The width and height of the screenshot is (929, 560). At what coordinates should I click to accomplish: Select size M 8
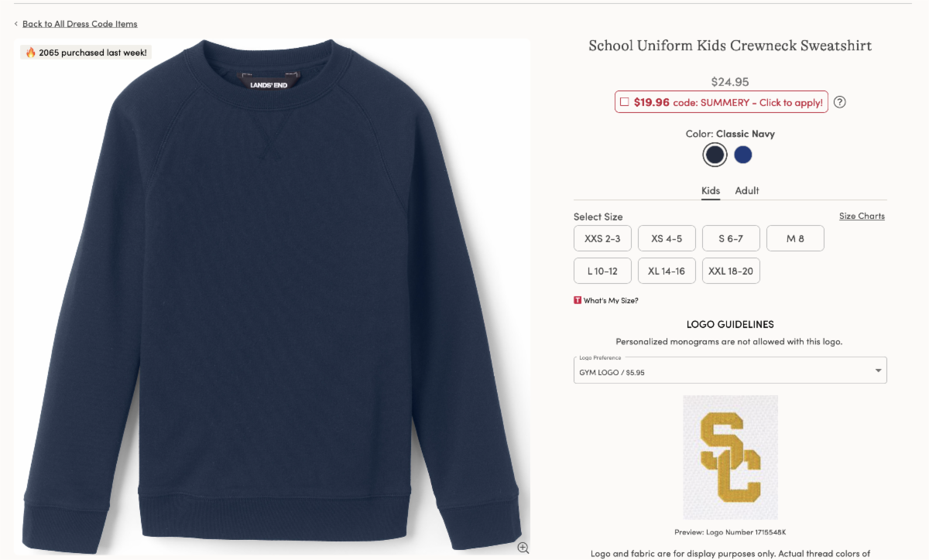click(x=795, y=238)
